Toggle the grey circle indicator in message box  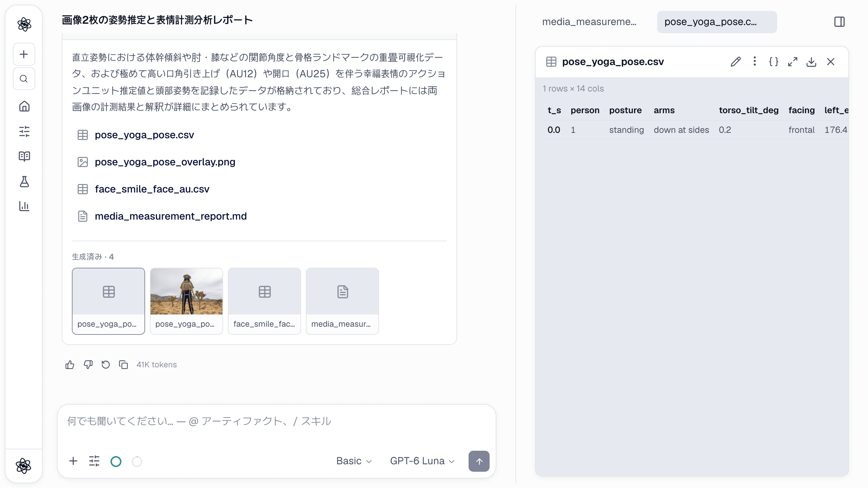click(x=137, y=462)
